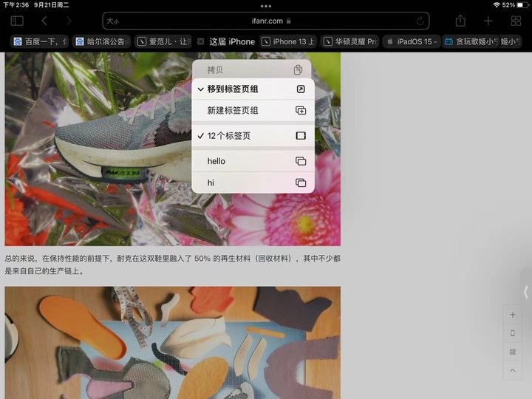Choose 新建标签页组 from the menu

pos(253,111)
